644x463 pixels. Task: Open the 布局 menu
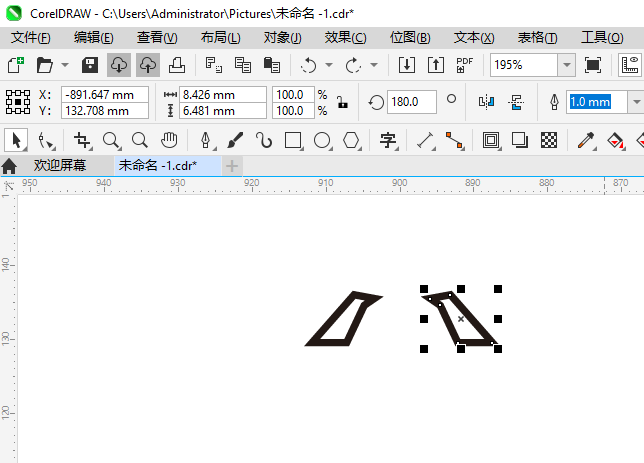click(221, 38)
